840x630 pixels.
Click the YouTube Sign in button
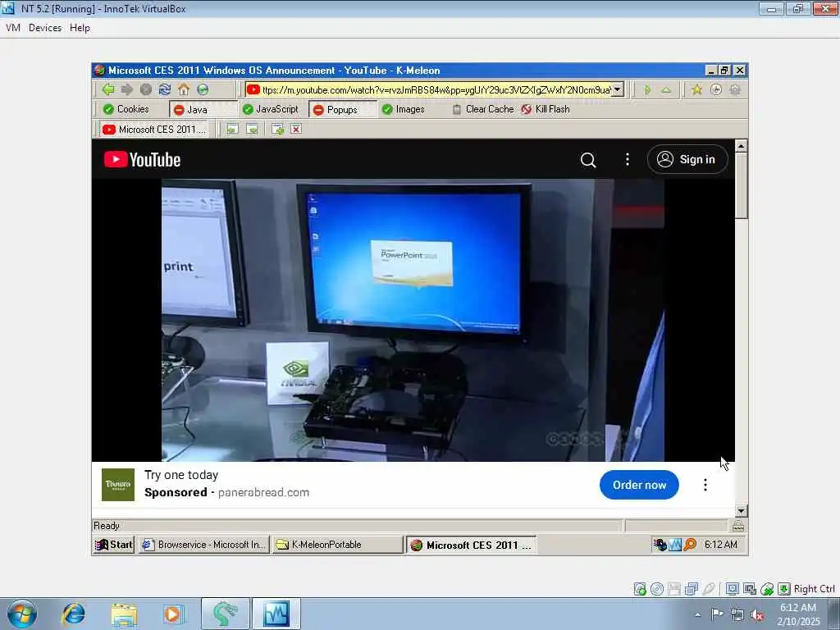[687, 159]
